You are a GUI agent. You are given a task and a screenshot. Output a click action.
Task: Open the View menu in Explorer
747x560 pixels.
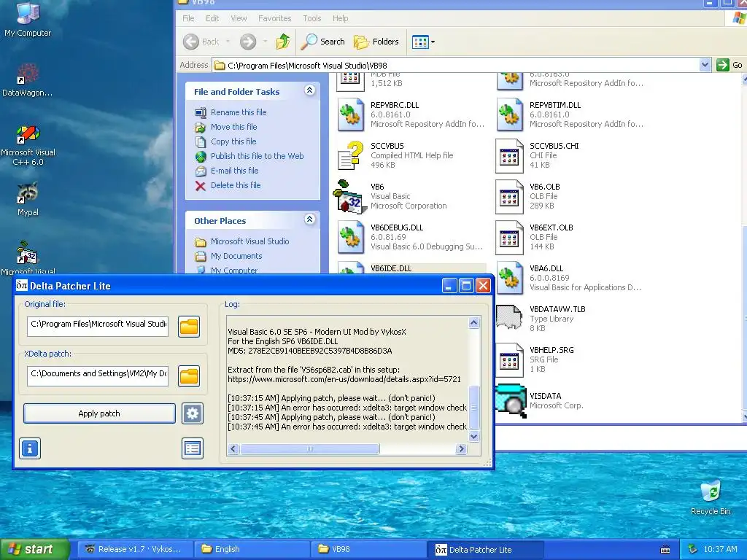coord(239,18)
